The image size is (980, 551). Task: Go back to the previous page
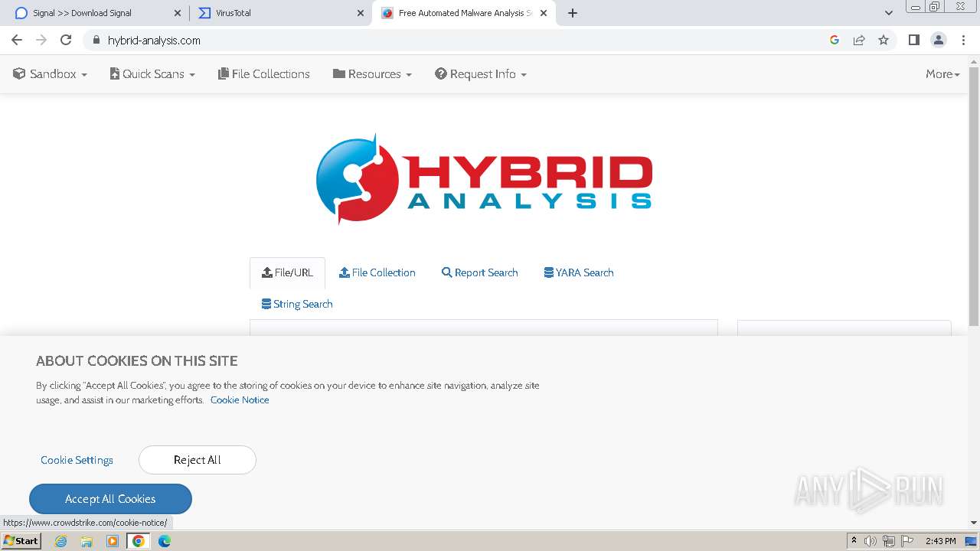[x=17, y=40]
